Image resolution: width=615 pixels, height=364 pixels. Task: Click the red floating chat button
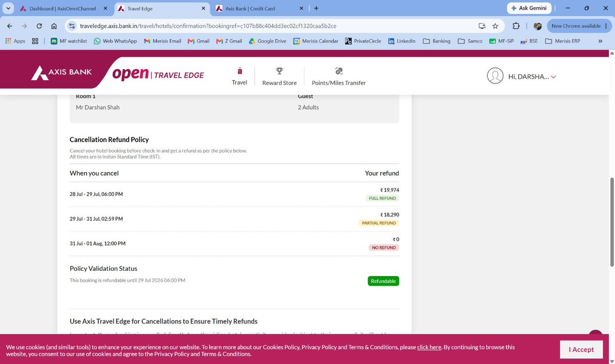click(596, 332)
